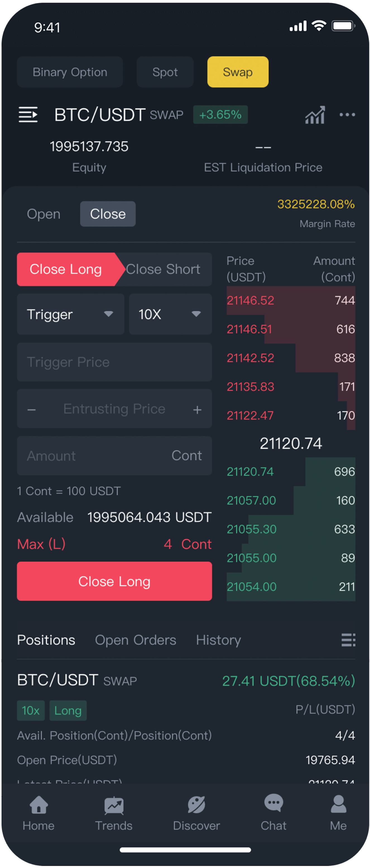The width and height of the screenshot is (370, 868).
Task: Switch to Open mode toggle
Action: [44, 214]
